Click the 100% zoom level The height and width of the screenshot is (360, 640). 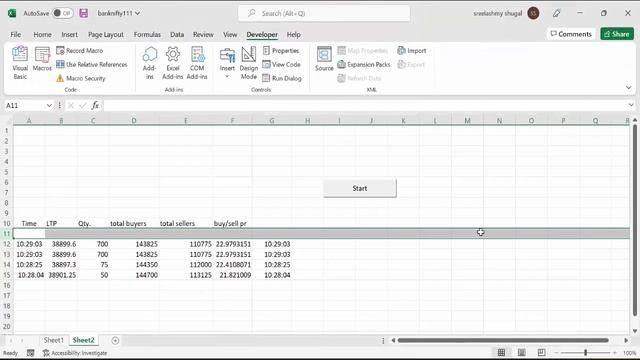click(629, 353)
